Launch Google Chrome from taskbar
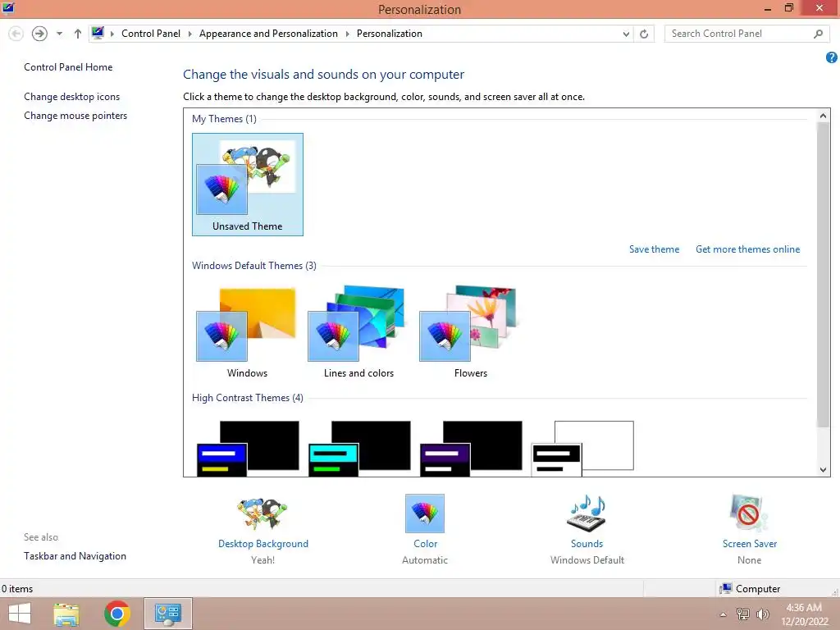 [x=116, y=614]
